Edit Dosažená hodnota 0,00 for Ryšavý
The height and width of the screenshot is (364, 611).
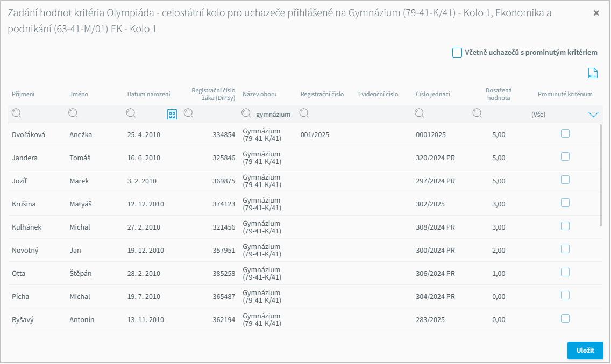pyautogui.click(x=499, y=319)
